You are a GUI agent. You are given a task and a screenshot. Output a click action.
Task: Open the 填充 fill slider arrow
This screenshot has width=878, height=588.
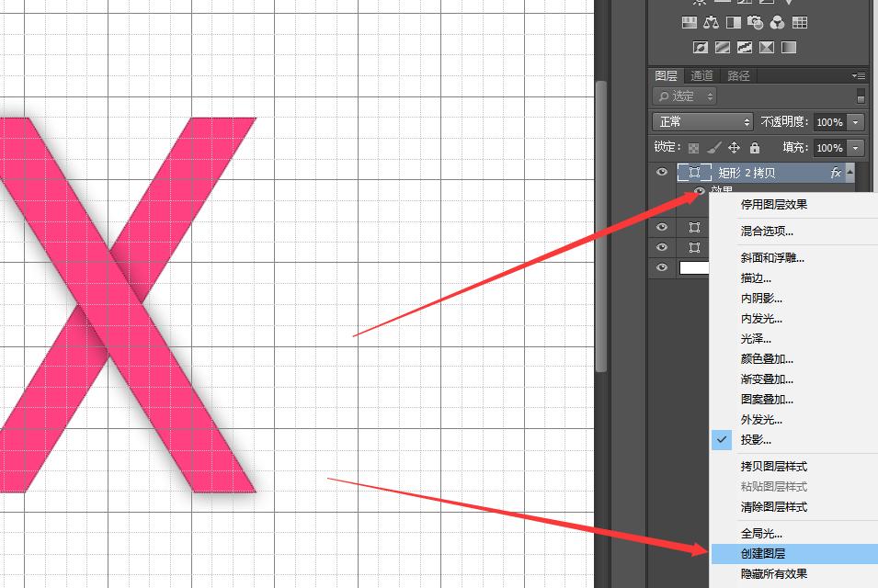coord(856,148)
